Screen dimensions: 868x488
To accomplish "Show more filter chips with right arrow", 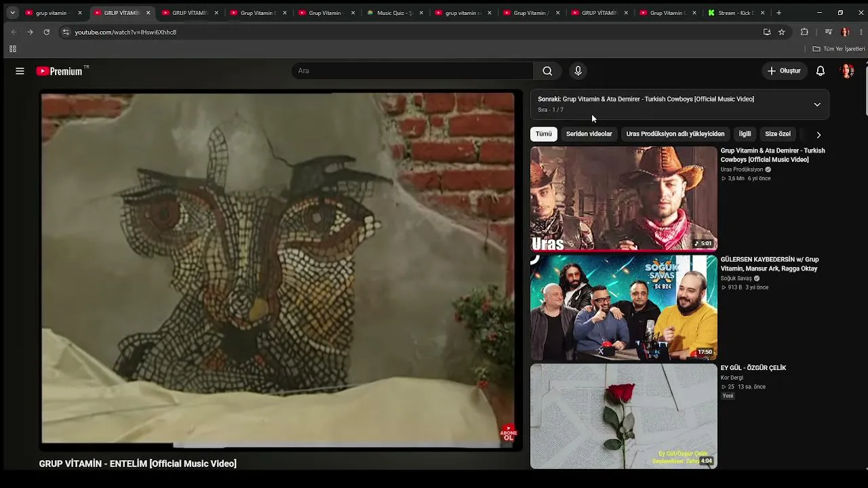I will tap(818, 134).
